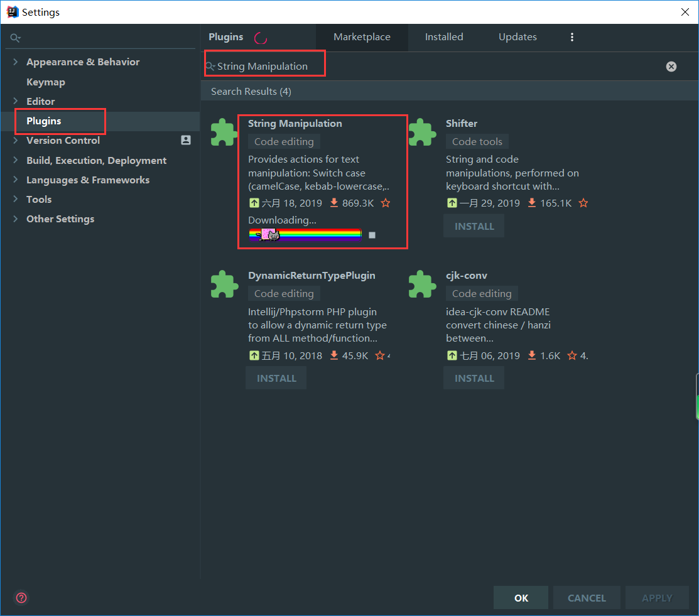Expand Build, Execution, Deployment section
Image resolution: width=699 pixels, height=616 pixels.
(16, 161)
